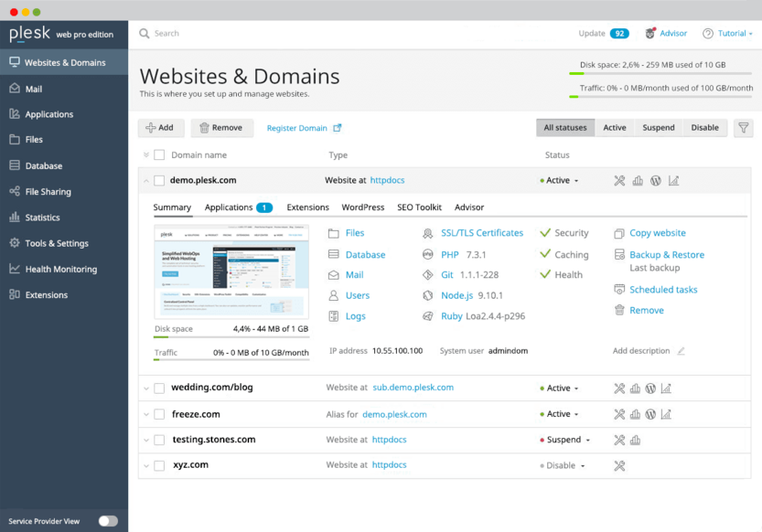Open the filter funnel icon button
The width and height of the screenshot is (762, 532).
(743, 128)
